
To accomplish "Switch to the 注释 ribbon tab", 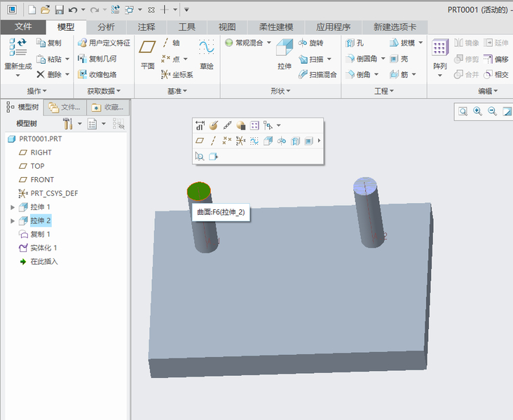I will pos(146,27).
